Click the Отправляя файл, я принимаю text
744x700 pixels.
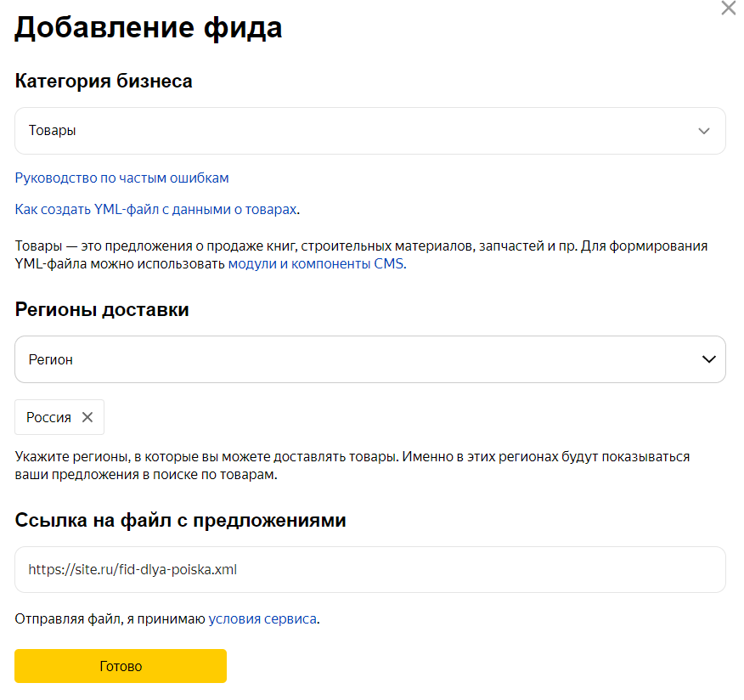110,619
